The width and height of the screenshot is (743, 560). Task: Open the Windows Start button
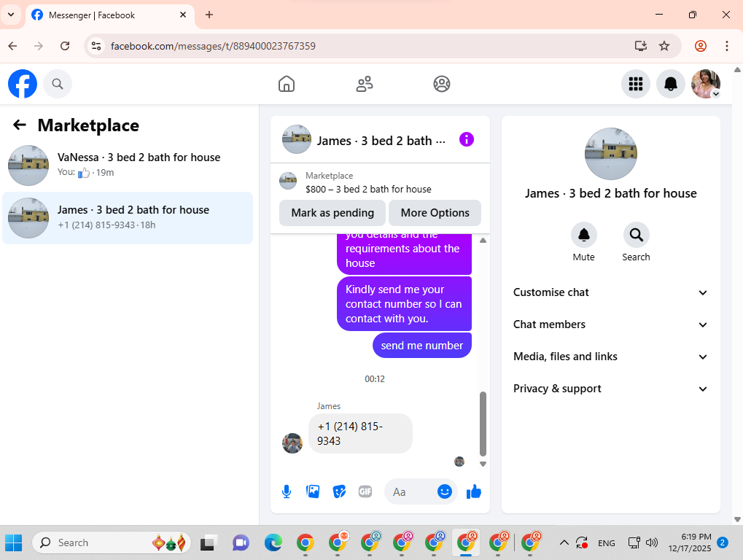14,542
